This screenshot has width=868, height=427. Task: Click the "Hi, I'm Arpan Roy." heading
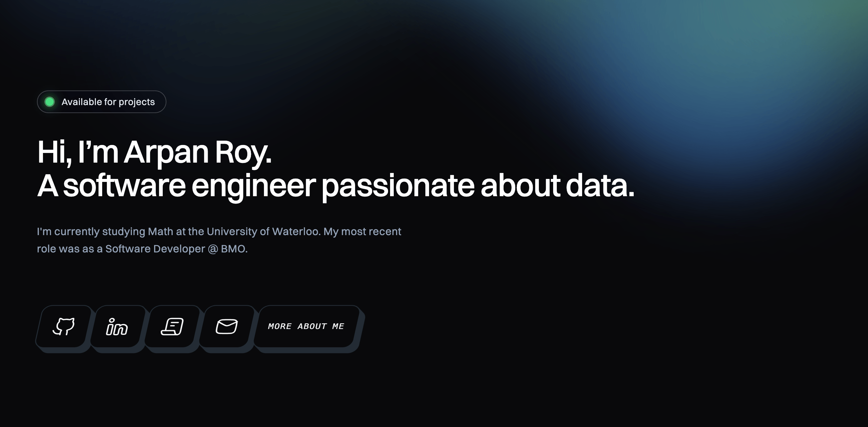pyautogui.click(x=154, y=152)
